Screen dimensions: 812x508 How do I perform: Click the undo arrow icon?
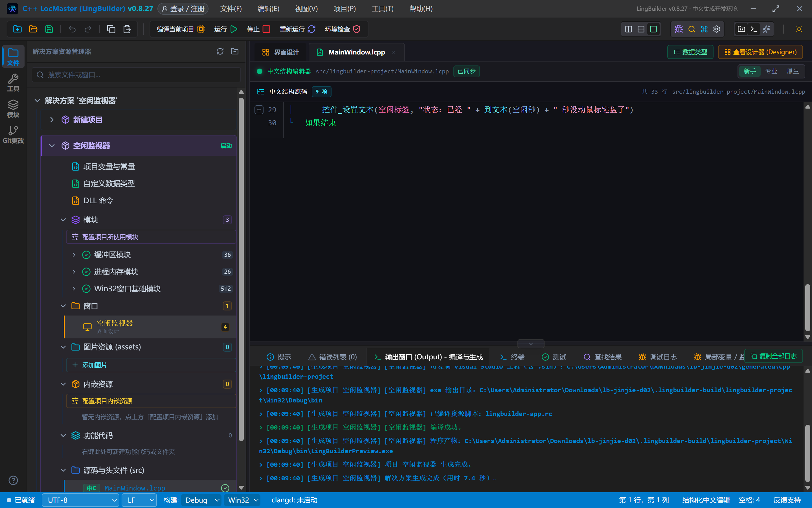click(x=72, y=29)
